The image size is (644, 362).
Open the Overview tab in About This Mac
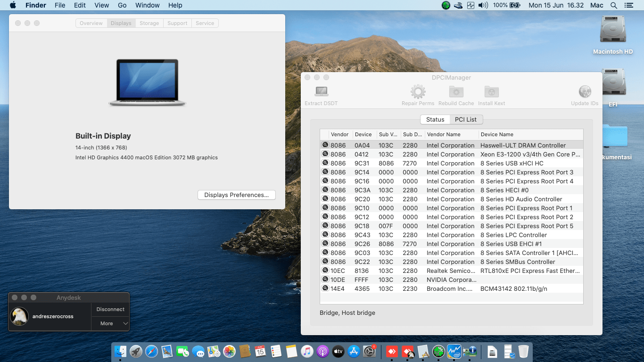(91, 23)
